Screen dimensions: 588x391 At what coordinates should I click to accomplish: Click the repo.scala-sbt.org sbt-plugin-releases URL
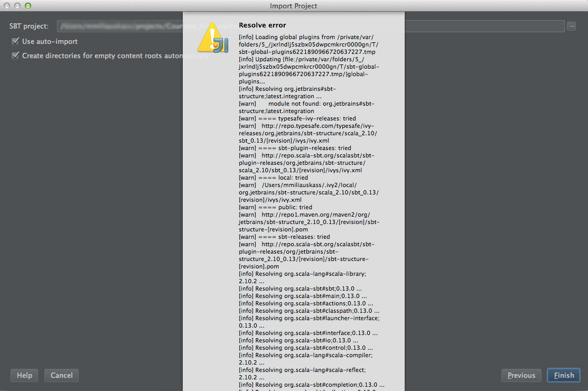317,155
